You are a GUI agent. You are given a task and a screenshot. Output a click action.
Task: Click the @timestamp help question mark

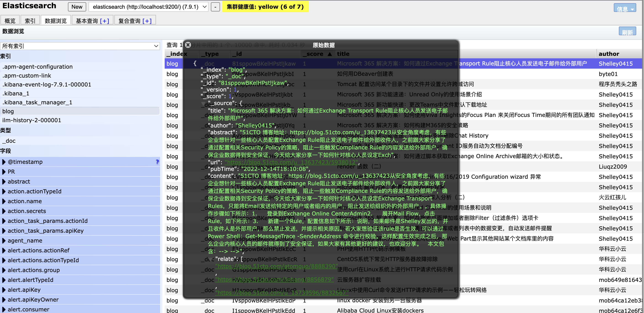coord(157,162)
